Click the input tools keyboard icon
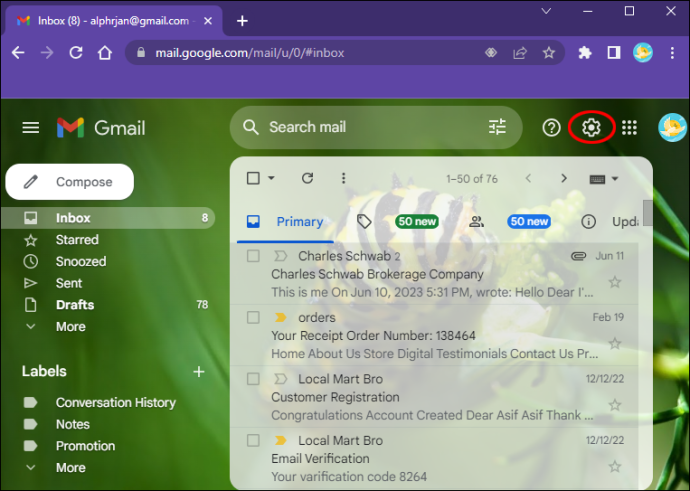 click(x=597, y=179)
